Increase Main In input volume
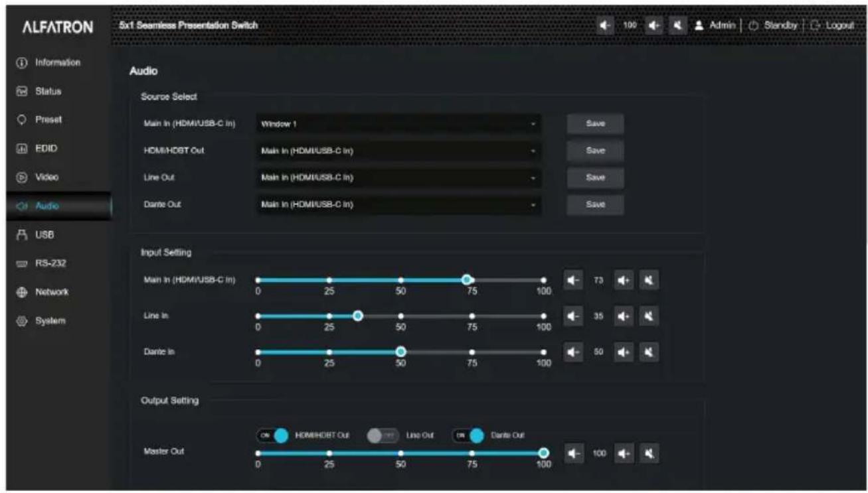868x493 pixels. pos(623,281)
